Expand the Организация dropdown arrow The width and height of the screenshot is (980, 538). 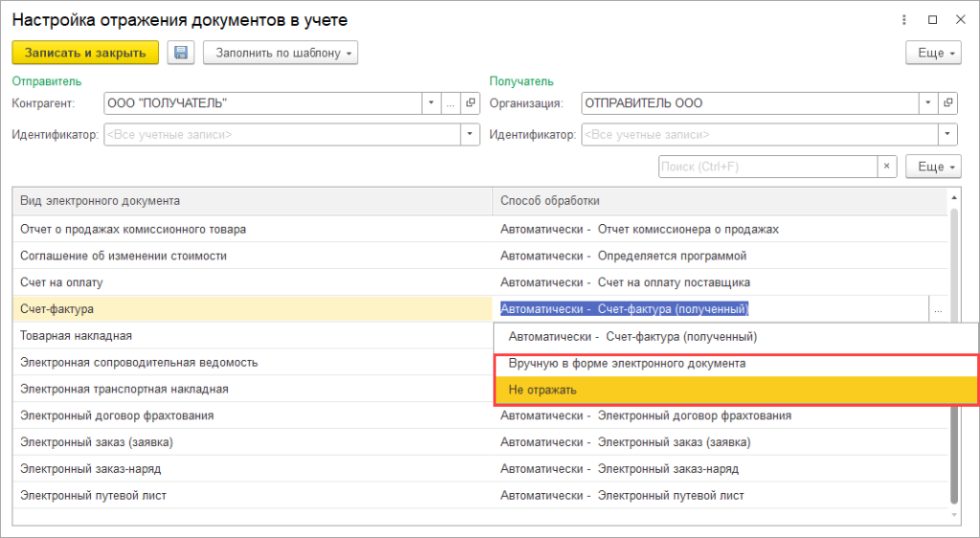pyautogui.click(x=928, y=103)
